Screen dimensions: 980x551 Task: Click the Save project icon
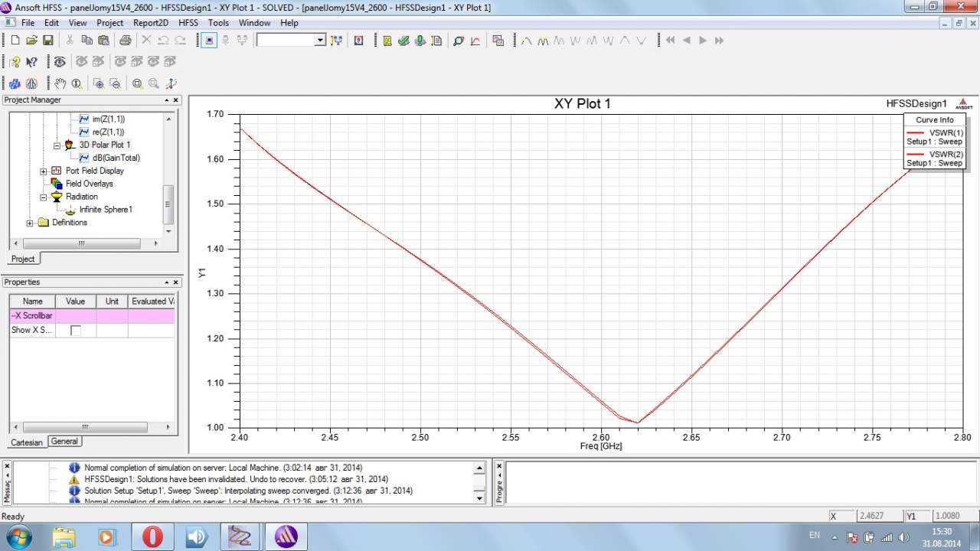47,41
